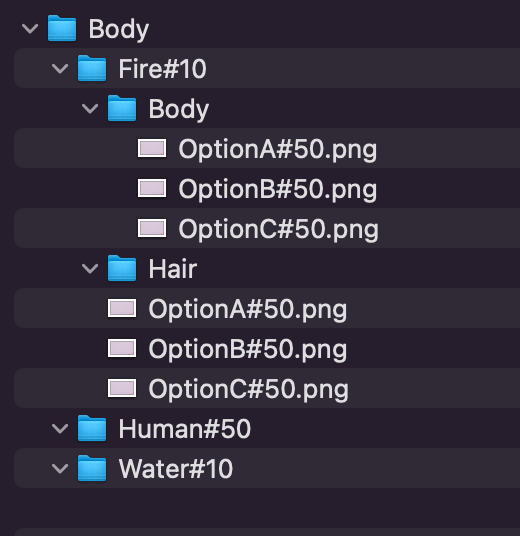Click the Water#10 folder icon
Viewport: 520px width, 536px height.
92,468
